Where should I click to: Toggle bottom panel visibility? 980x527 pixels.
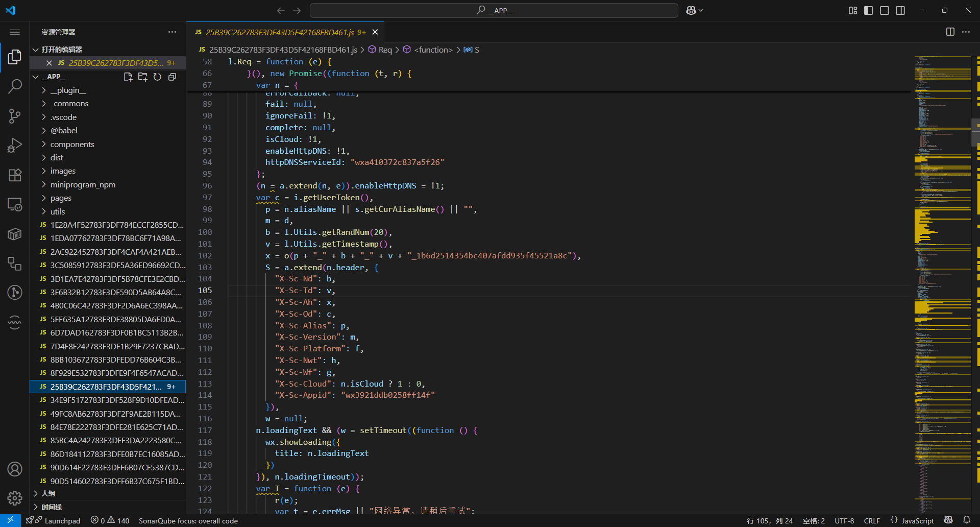coord(885,10)
